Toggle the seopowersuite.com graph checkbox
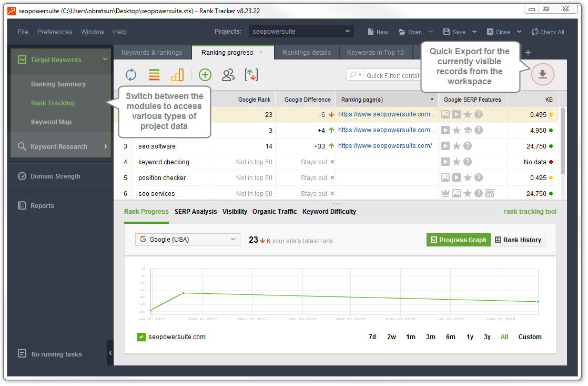The width and height of the screenshot is (588, 386). tap(141, 337)
